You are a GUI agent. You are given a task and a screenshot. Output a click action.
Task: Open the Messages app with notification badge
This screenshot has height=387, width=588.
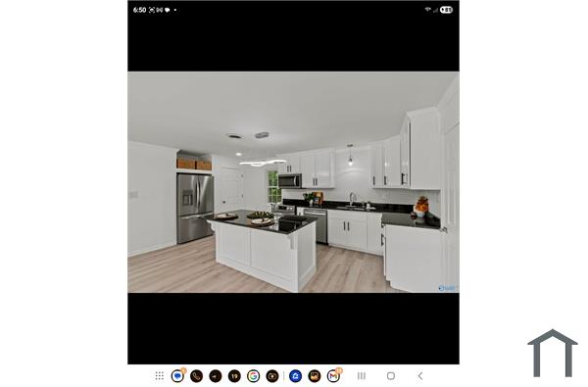click(177, 376)
